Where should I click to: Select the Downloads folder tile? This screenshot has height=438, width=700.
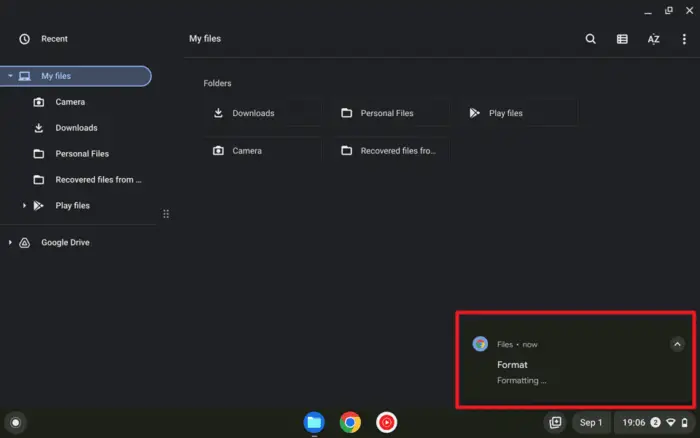point(263,113)
